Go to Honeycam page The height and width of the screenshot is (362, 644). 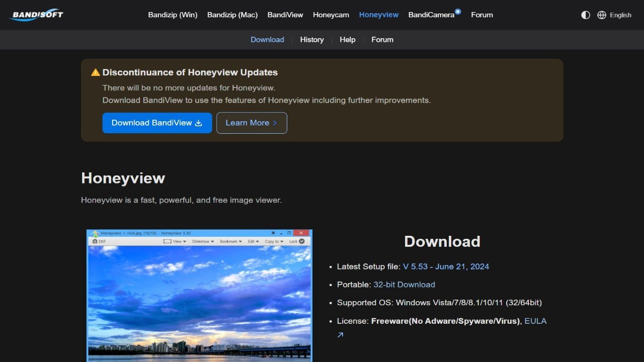point(331,15)
